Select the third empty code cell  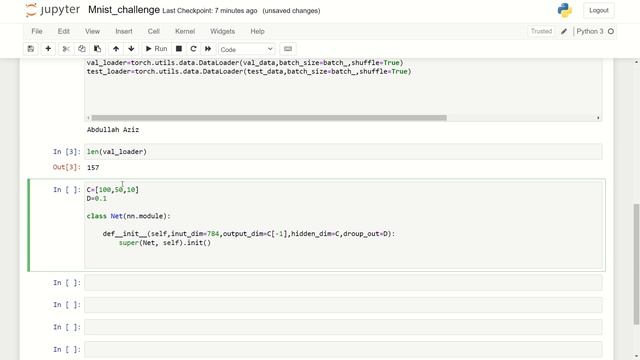[343, 327]
